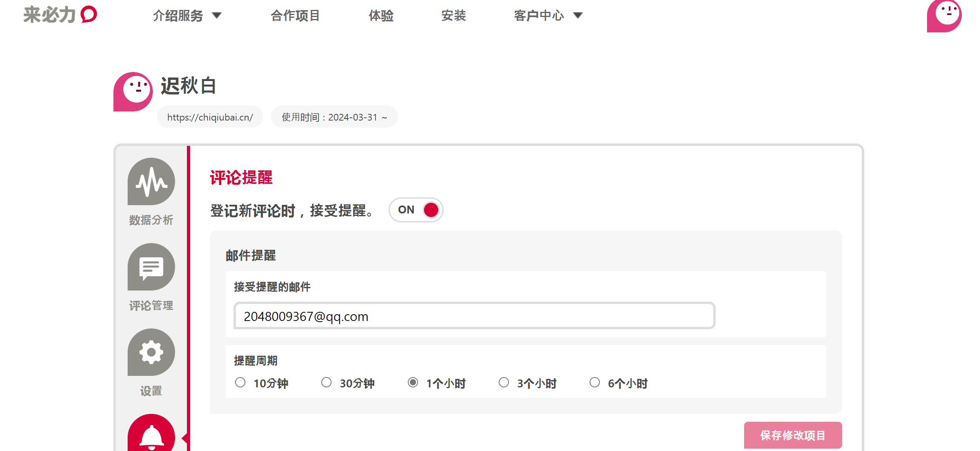980x451 pixels.
Task: Select the 10分钟 reminder interval
Action: tap(240, 383)
